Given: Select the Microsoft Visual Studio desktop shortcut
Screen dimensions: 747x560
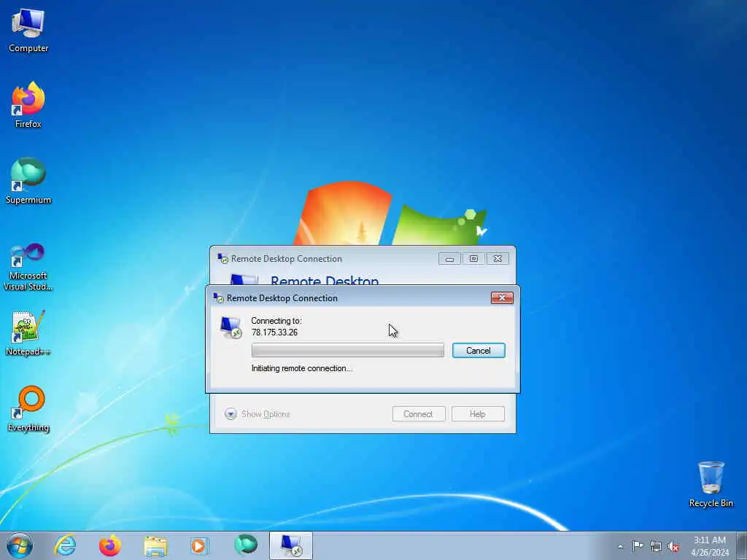Looking at the screenshot, I should click(28, 267).
